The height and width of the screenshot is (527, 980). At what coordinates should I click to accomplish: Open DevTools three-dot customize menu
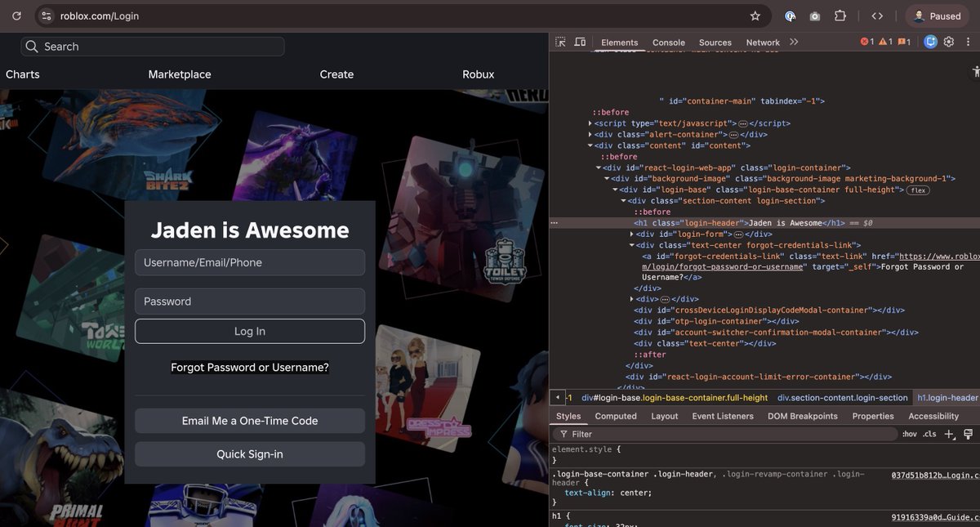point(966,42)
